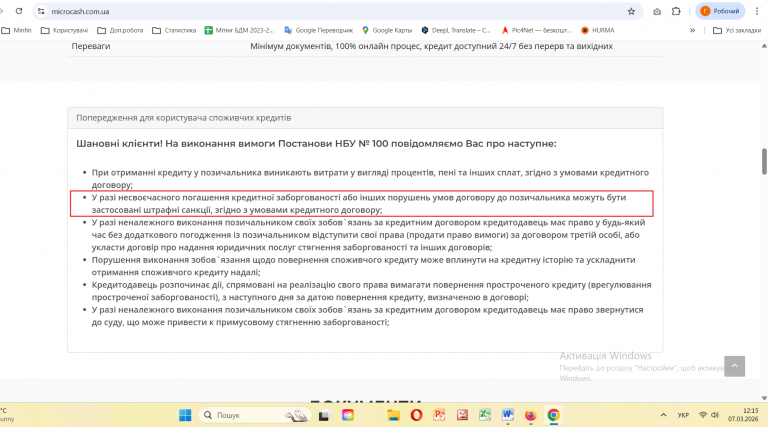Reload the page with the refresh icon
This screenshot has width=768, height=427.
[x=19, y=11]
